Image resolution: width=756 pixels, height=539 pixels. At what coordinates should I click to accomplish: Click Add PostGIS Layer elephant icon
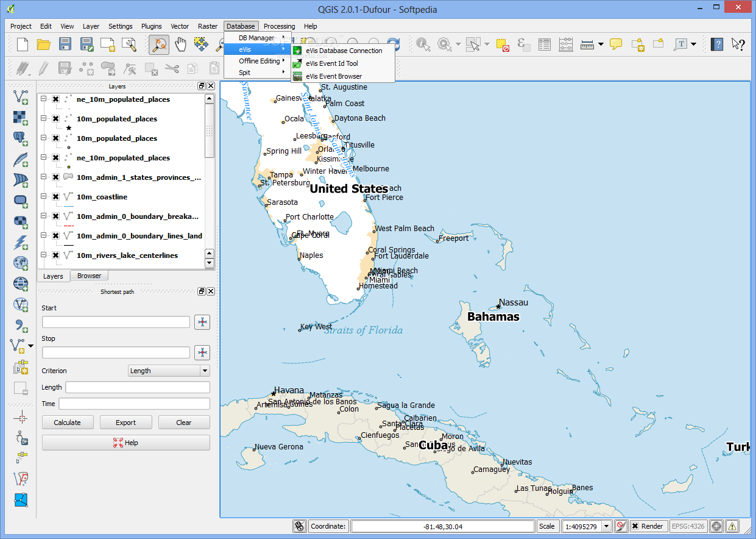coord(21,138)
